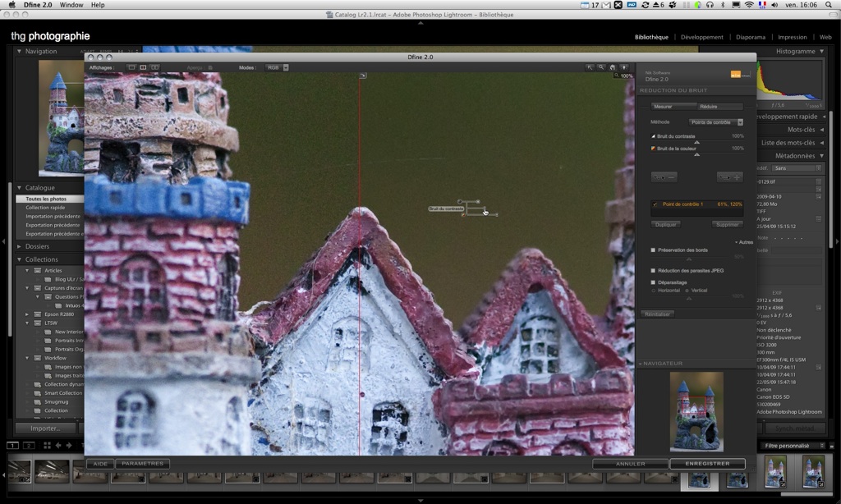The width and height of the screenshot is (841, 504).
Task: Open the Window menu
Action: pos(71,5)
